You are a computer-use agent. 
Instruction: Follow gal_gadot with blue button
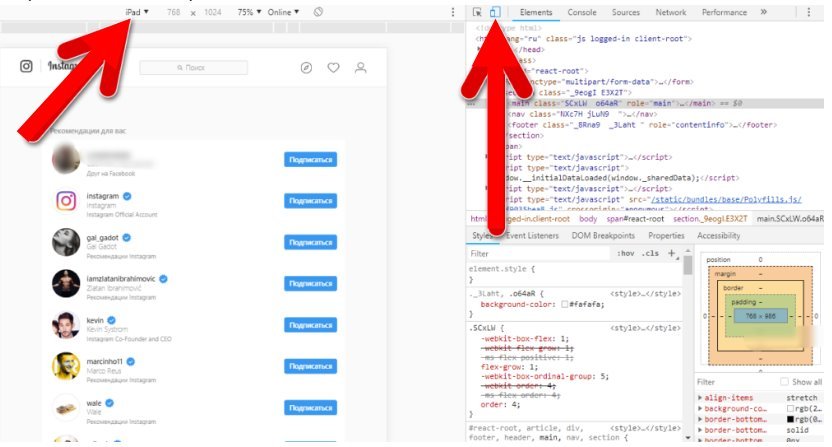[x=310, y=242]
